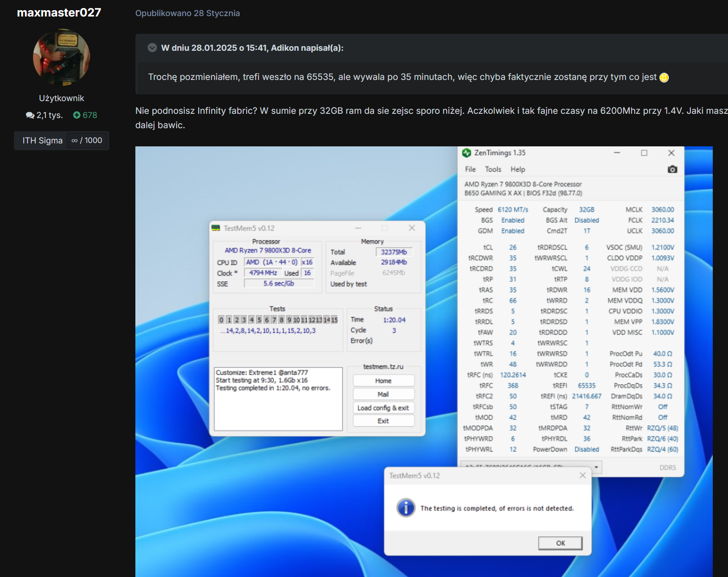
Task: Close the TestMem5 main window
Action: coord(412,228)
